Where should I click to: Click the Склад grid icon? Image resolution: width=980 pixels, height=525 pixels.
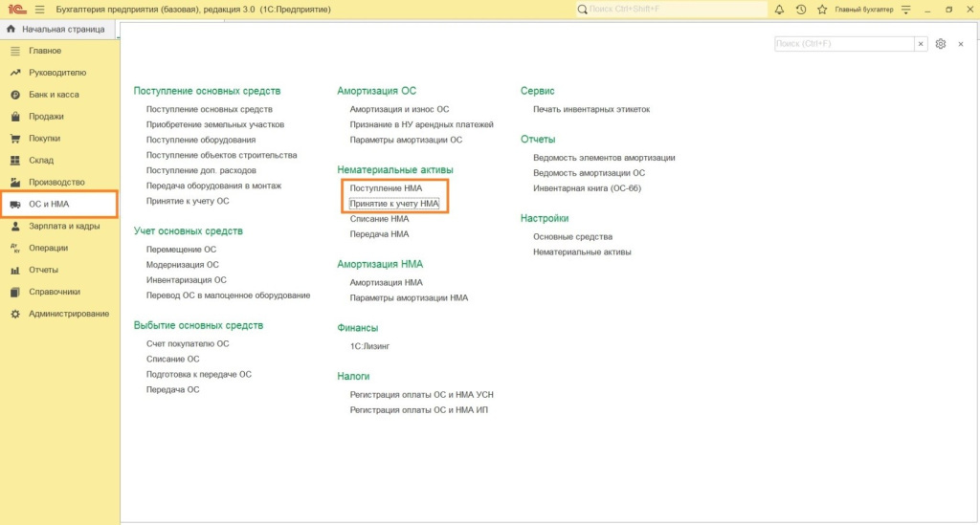tap(15, 160)
